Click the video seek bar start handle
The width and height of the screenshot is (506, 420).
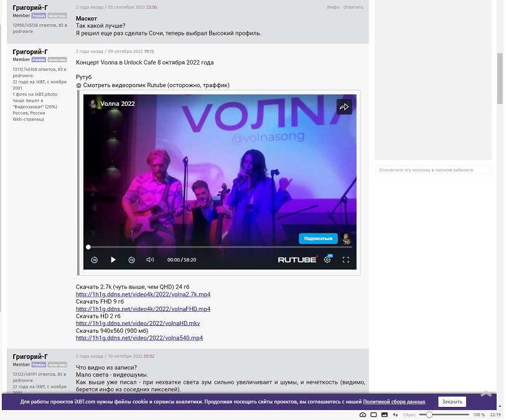[x=88, y=247]
